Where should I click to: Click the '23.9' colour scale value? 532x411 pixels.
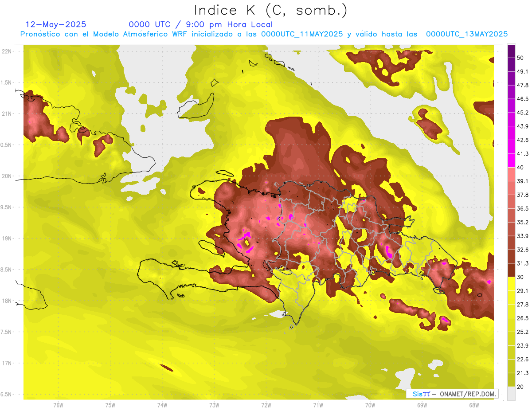(x=523, y=345)
